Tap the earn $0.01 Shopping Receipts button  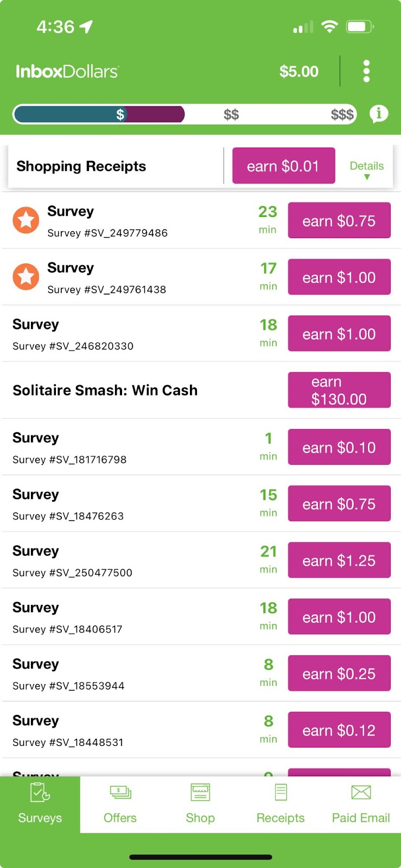click(x=283, y=166)
